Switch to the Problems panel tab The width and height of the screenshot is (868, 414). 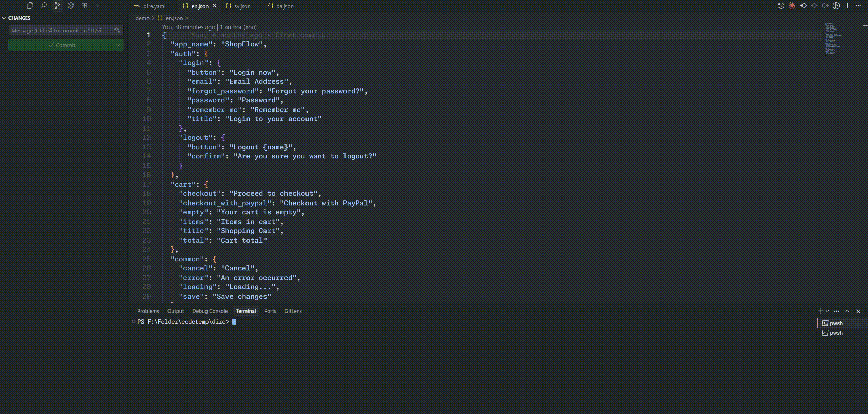148,311
